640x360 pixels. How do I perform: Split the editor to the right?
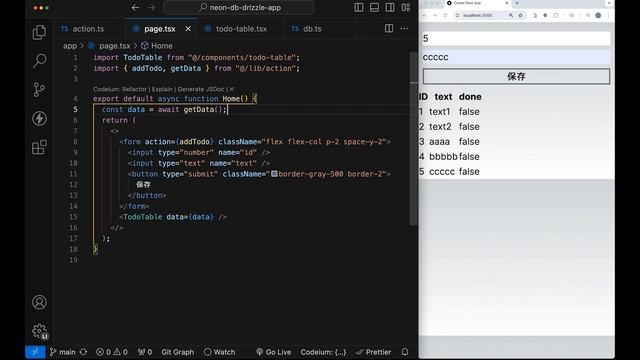pos(389,29)
